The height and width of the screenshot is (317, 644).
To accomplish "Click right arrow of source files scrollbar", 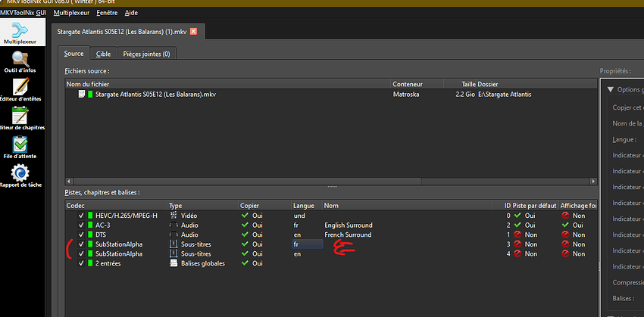I will (x=593, y=182).
